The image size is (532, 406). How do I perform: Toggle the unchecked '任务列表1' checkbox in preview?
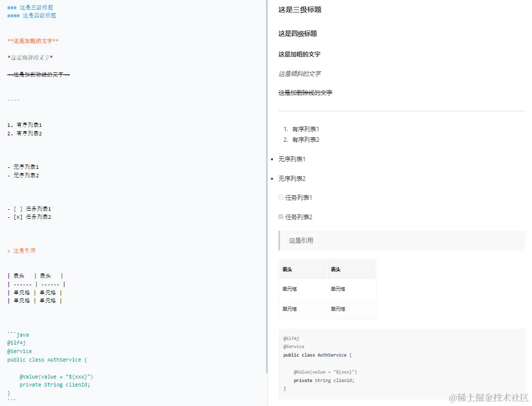click(x=281, y=197)
